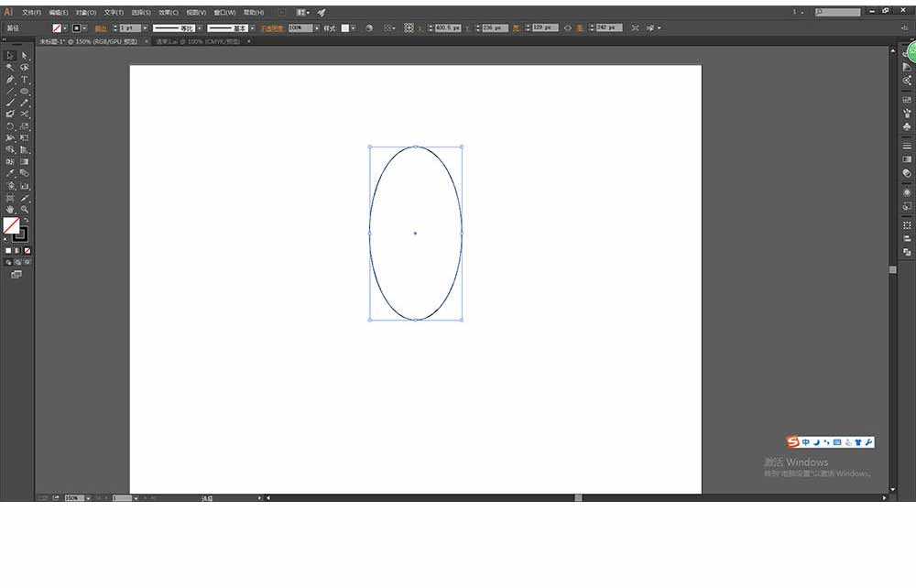Open the arrange documents dropdown
This screenshot has width=916, height=588.
click(303, 12)
